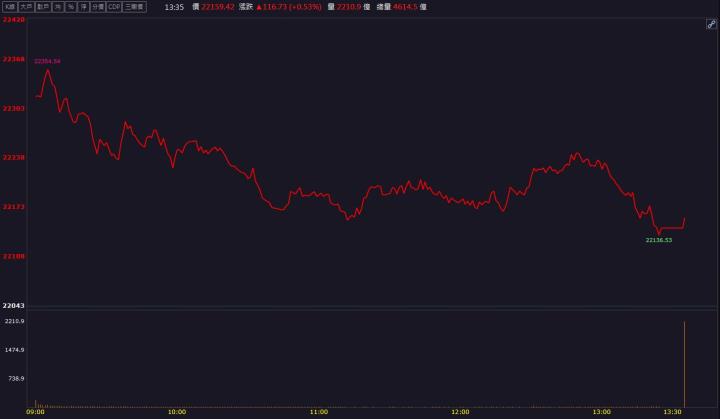Toggle the 均 average line button
Viewport: 720px width, 419px height.
[x=58, y=7]
